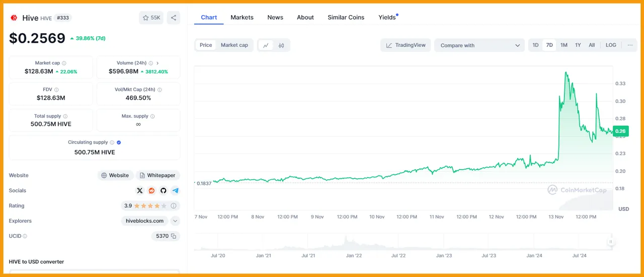Open the News tab
The height and width of the screenshot is (277, 644).
(275, 18)
